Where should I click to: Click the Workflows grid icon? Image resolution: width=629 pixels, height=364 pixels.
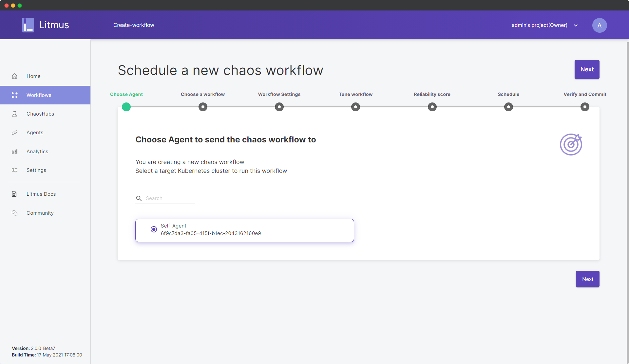(x=14, y=95)
